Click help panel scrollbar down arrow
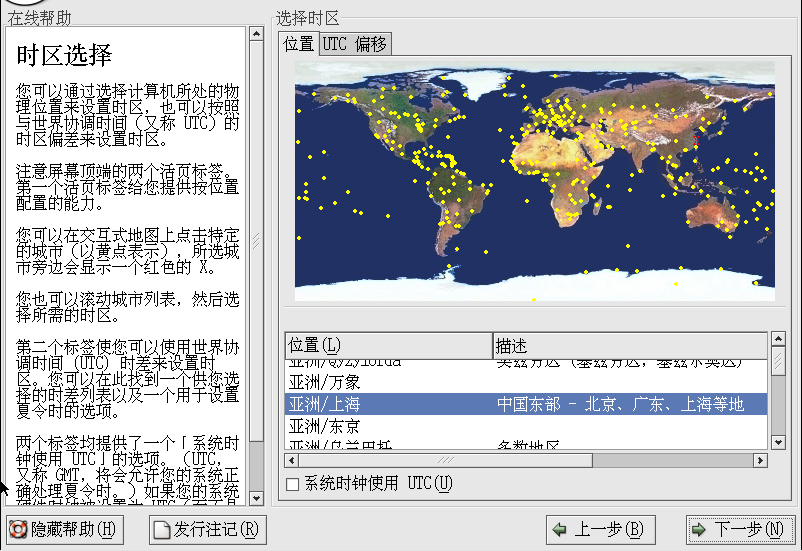Viewport: 802px width, 551px height. point(257,498)
